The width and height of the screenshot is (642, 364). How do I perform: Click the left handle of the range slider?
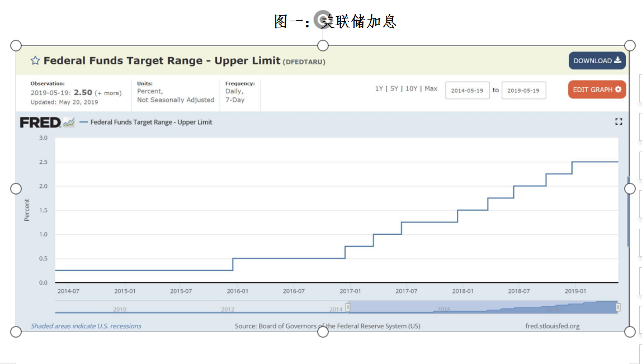[x=347, y=307]
